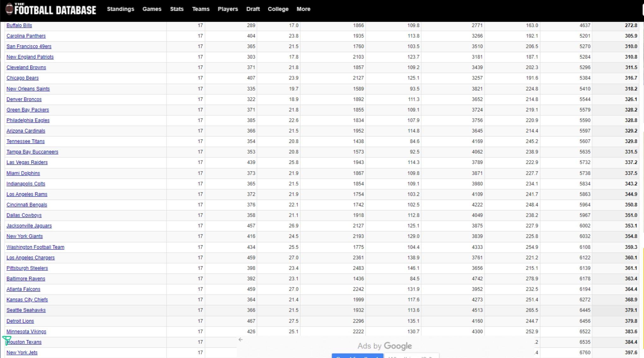
Task: Select Jacksonville Jaguars total yards 6002
Action: click(585, 226)
